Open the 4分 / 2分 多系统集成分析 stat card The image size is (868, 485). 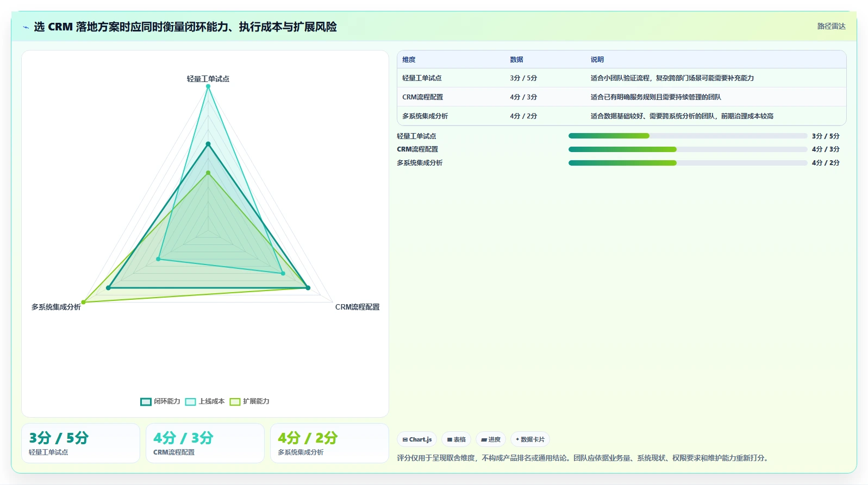(329, 443)
